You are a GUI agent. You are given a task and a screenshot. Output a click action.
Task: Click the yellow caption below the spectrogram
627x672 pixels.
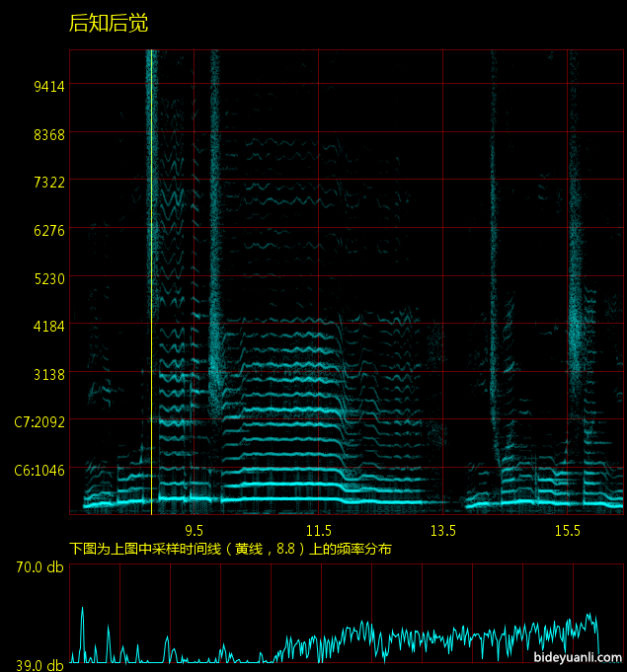click(230, 549)
